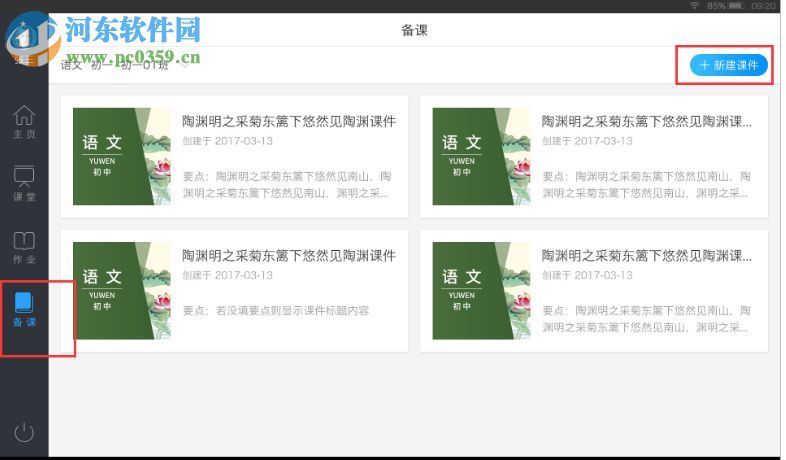This screenshot has height=460, width=786.
Task: Open lower-right card's 语文 cover thumbnail
Action: 481,291
